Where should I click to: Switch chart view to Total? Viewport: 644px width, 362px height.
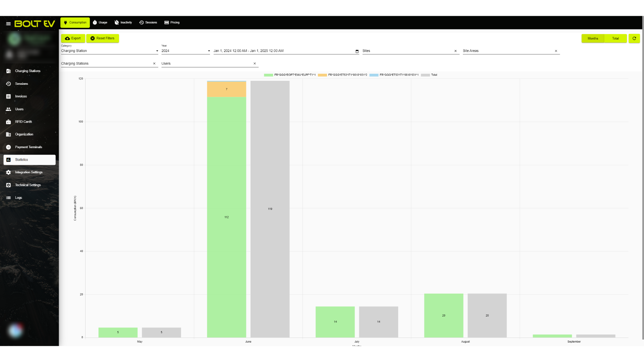615,39
